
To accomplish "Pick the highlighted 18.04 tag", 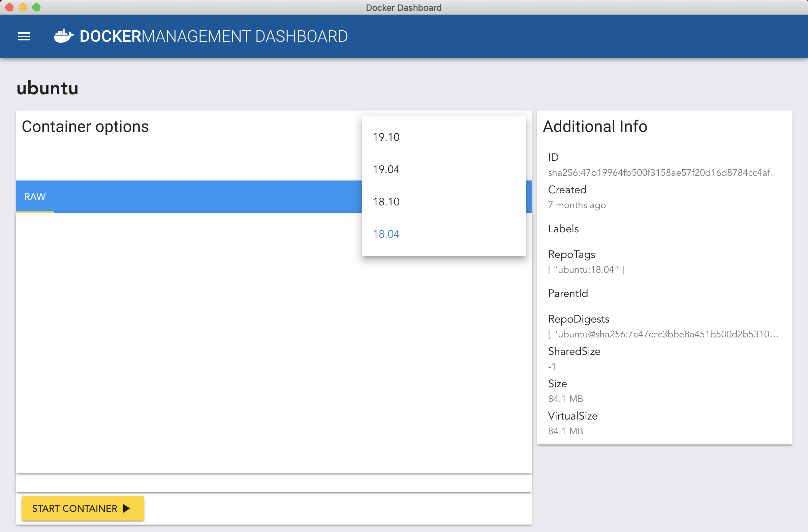I will pos(386,234).
